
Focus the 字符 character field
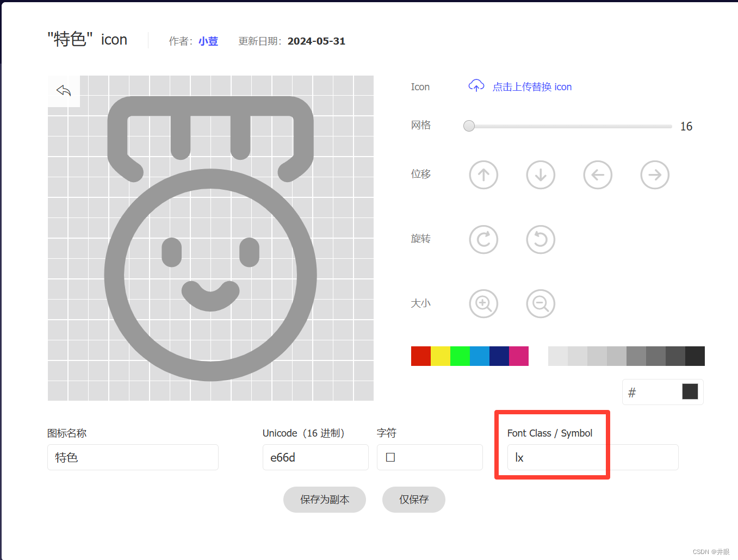pos(430,457)
